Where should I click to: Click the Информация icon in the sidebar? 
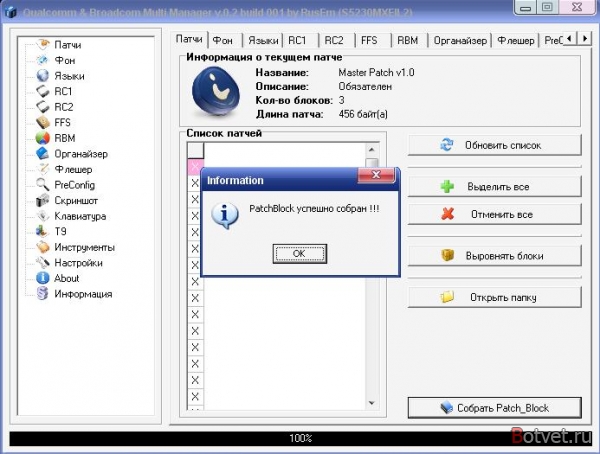[x=42, y=294]
